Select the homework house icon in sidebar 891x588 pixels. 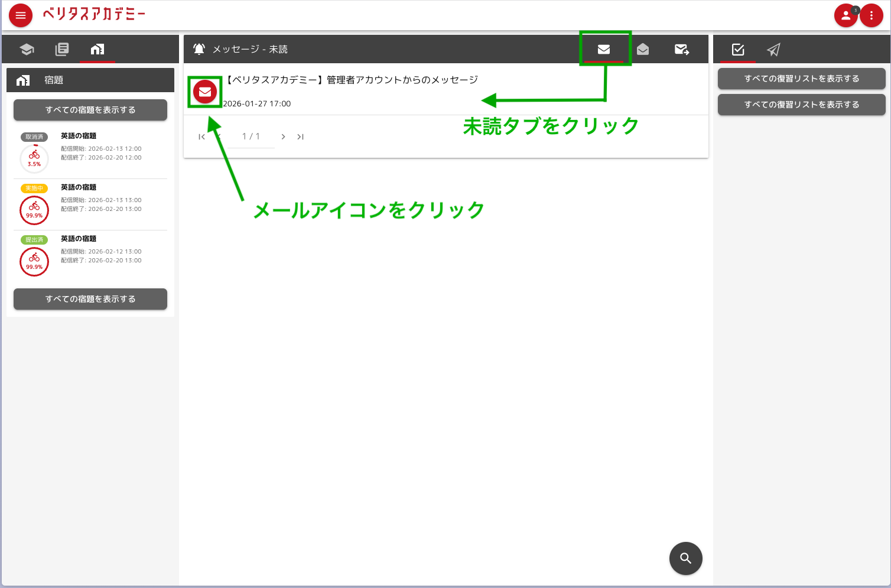click(97, 49)
